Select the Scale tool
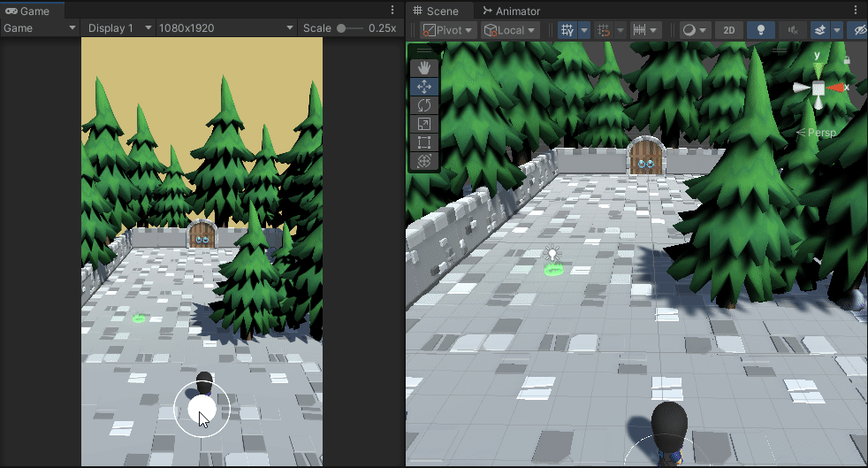 click(424, 124)
